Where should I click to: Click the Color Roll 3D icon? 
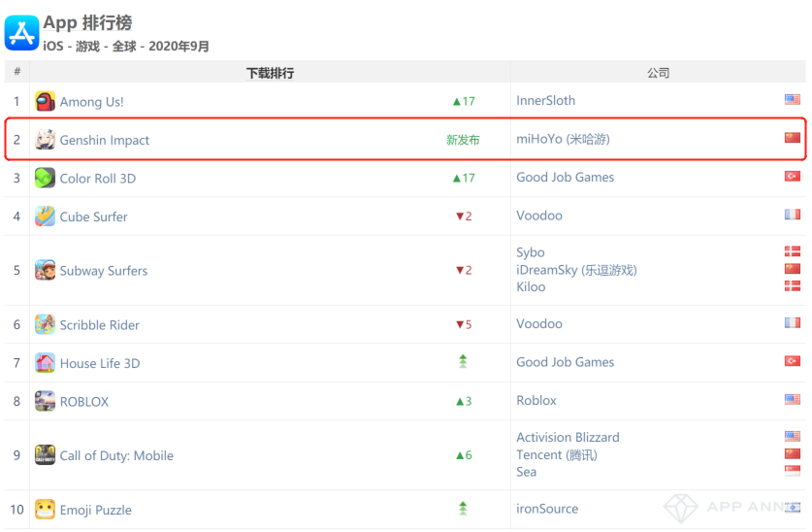point(45,178)
